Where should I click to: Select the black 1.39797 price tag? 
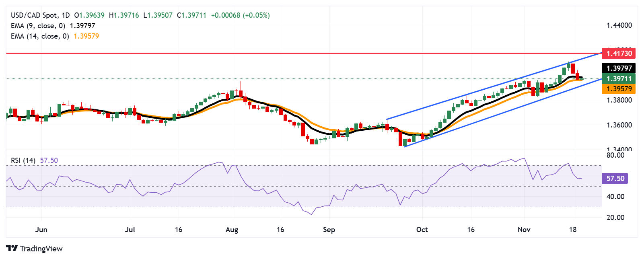[619, 68]
